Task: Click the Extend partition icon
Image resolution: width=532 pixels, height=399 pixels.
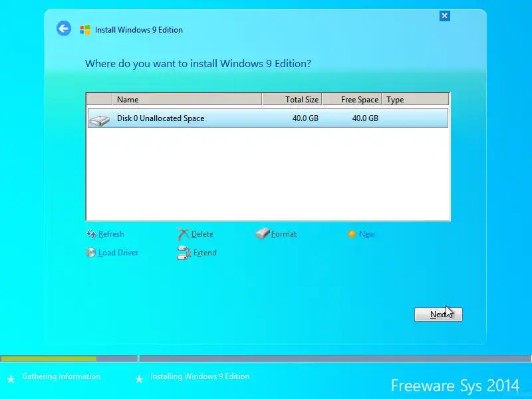Action: 184,253
